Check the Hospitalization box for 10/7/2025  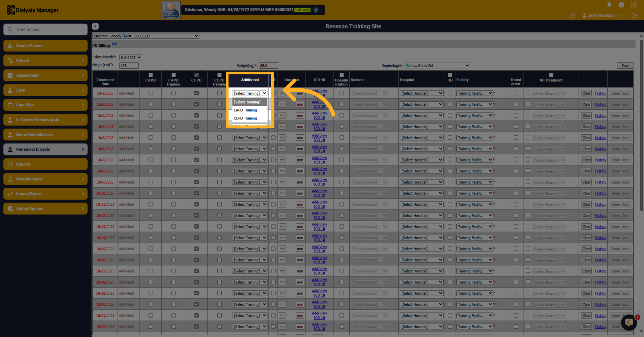coord(342,160)
